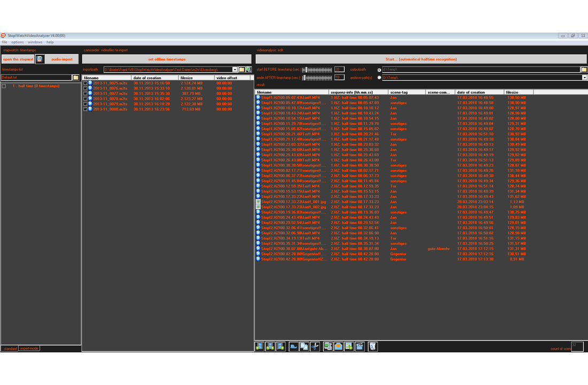The image size is (588, 385).
Task: Open the options menu
Action: [x=17, y=42]
